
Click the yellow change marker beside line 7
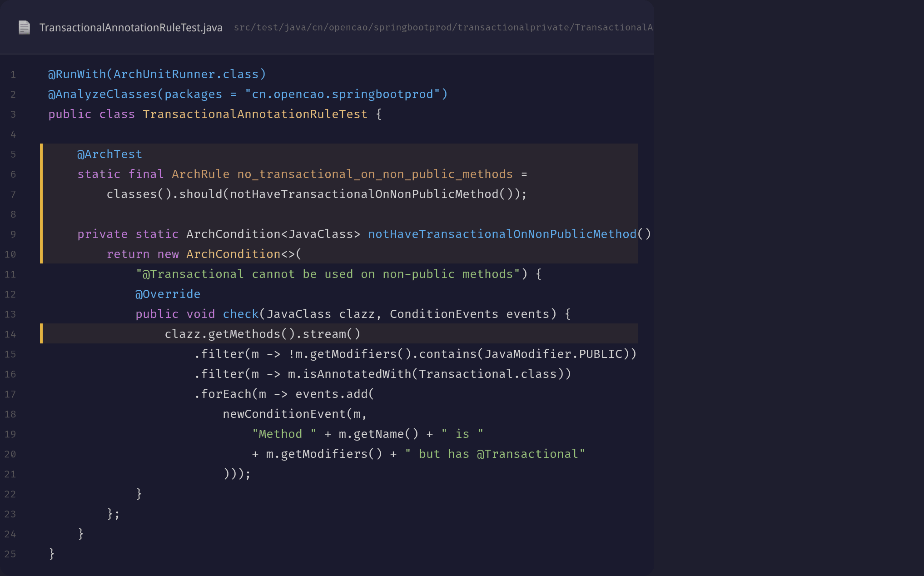point(41,194)
